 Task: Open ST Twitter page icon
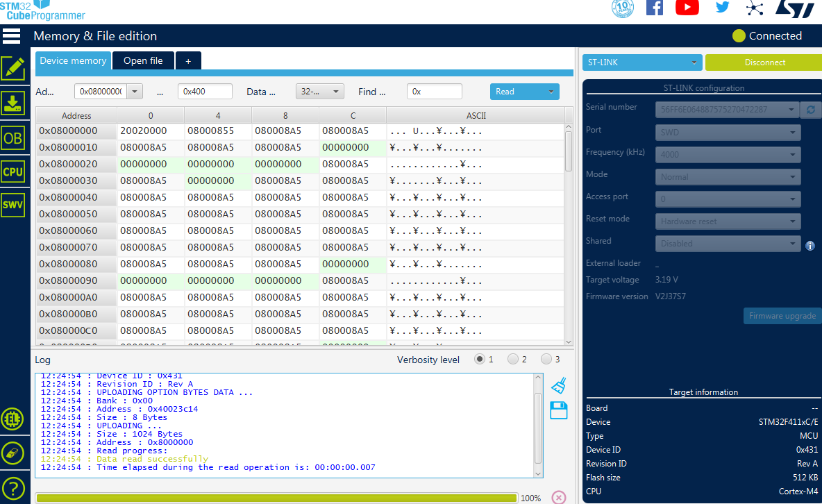pyautogui.click(x=723, y=7)
